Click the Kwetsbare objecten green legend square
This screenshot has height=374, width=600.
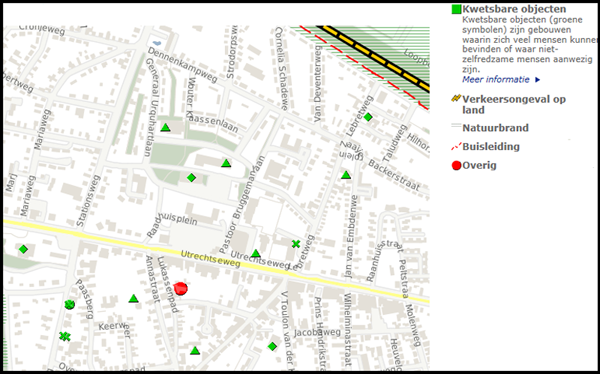(457, 9)
